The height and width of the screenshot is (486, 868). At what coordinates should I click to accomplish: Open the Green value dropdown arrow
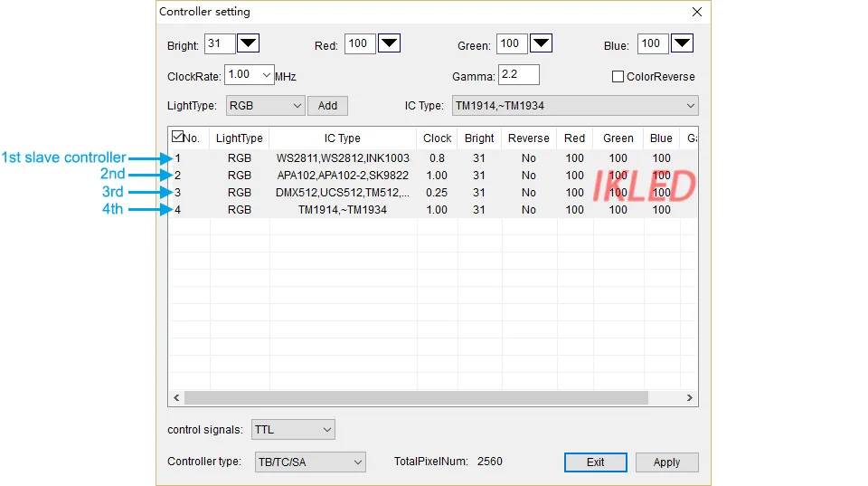pos(541,43)
